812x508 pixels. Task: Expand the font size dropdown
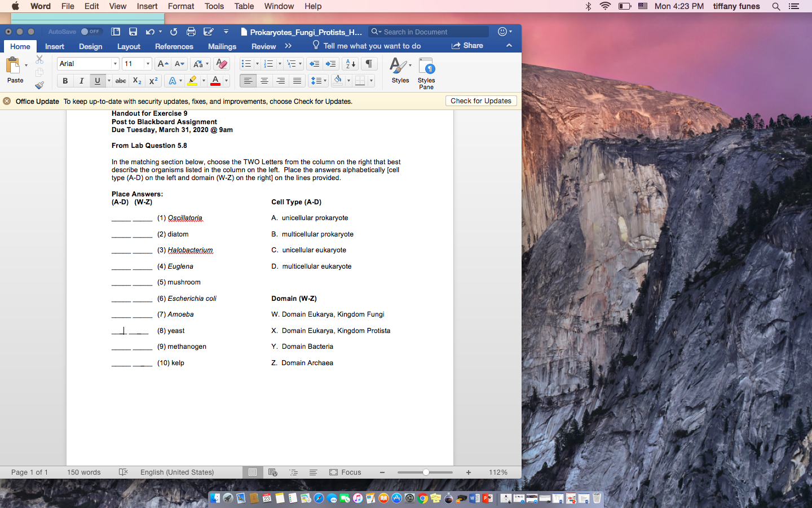[x=147, y=64]
